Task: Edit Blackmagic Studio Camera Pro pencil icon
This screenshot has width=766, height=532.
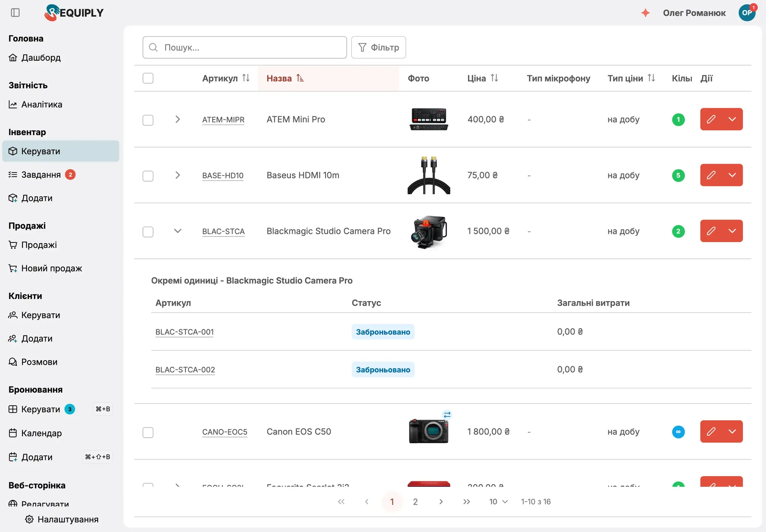Action: click(711, 231)
